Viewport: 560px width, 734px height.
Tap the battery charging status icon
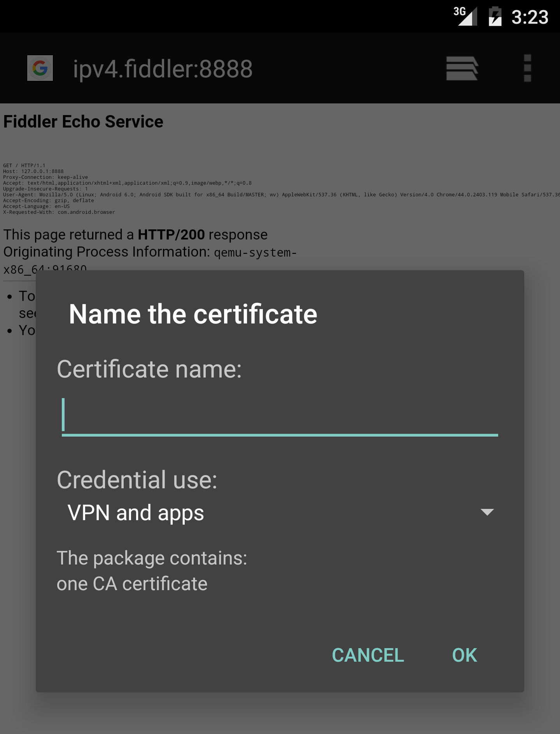click(x=495, y=16)
